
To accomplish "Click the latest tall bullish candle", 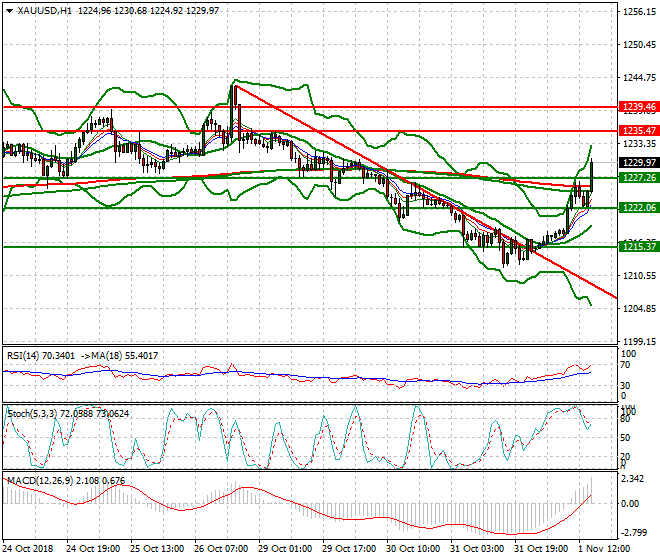I will coord(591,176).
